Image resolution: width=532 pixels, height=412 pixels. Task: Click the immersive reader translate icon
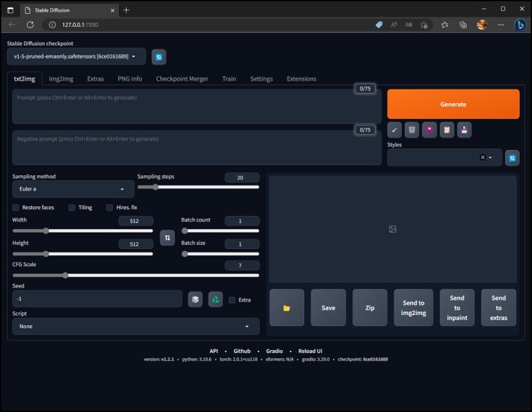click(409, 25)
